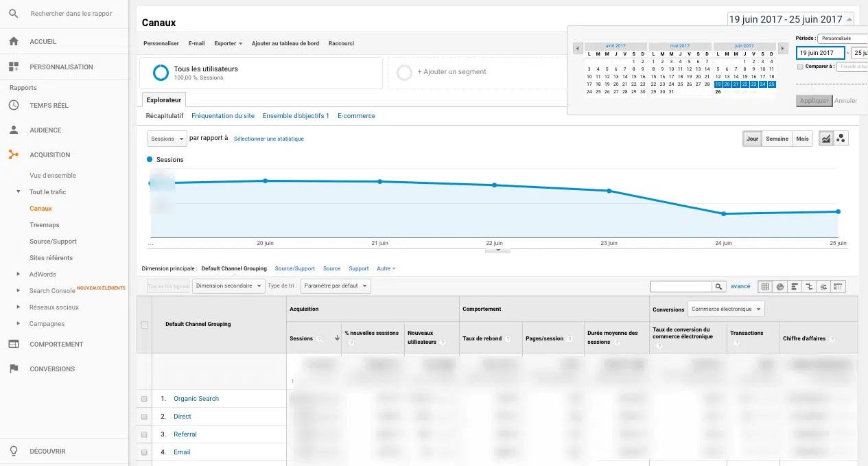Viewport: 868px width, 466px height.
Task: Open the Découvrir lightbulb item
Action: click(x=47, y=451)
